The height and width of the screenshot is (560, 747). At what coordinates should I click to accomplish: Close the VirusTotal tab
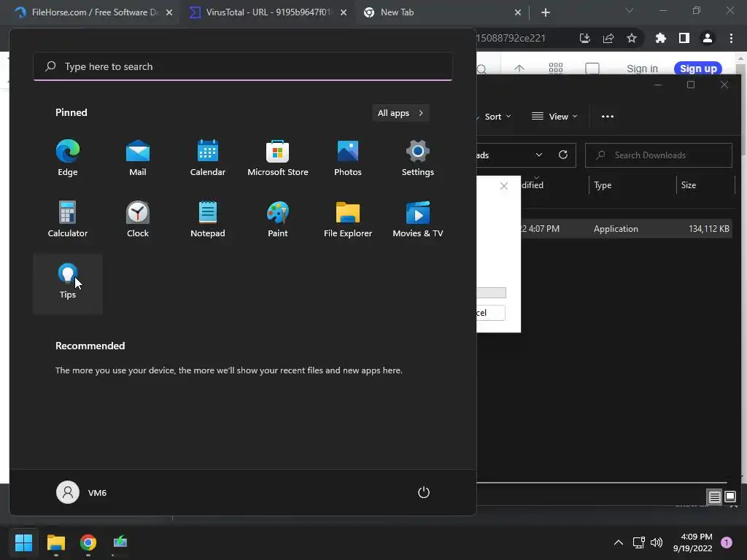(x=344, y=12)
